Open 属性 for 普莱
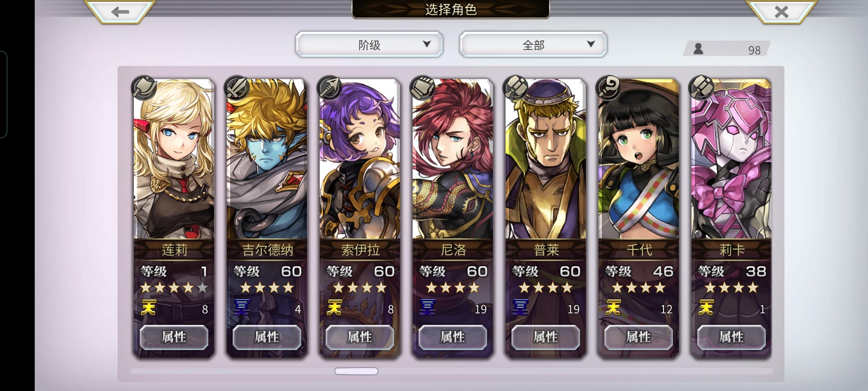The image size is (868, 391). click(x=545, y=337)
